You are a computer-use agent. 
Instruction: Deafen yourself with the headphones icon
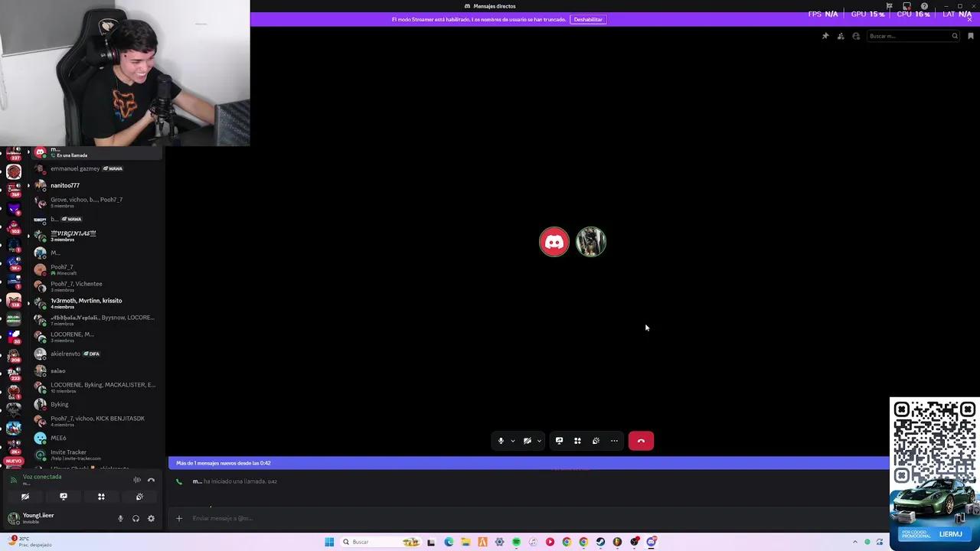tap(136, 518)
